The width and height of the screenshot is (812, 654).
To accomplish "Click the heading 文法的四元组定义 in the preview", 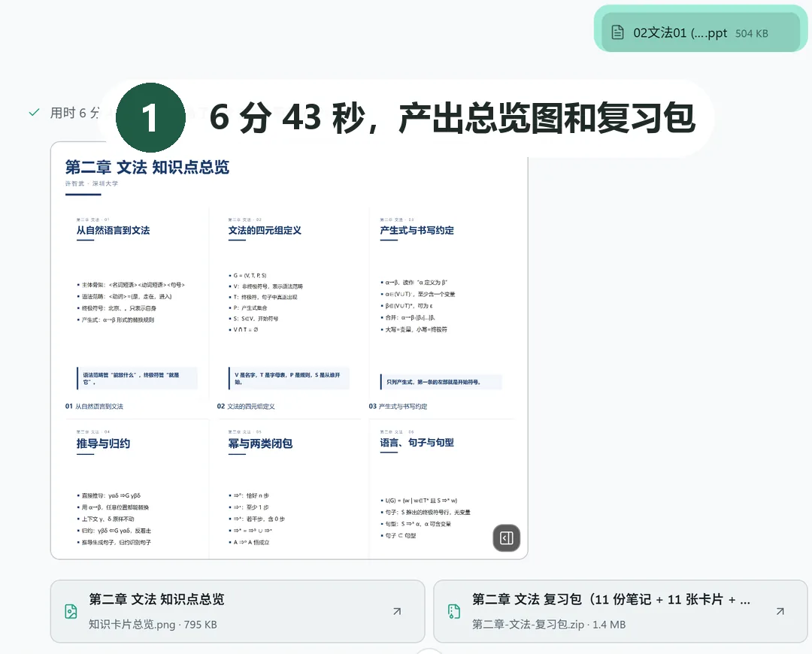I will [265, 231].
